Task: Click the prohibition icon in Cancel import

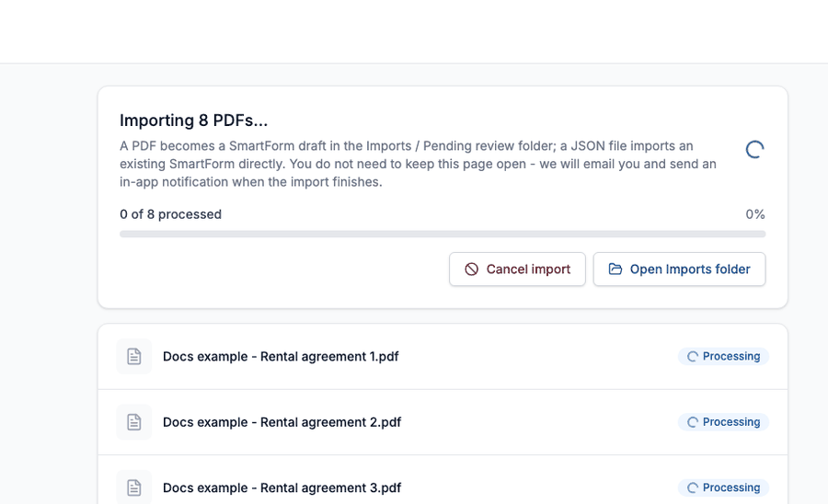Action: tap(472, 269)
